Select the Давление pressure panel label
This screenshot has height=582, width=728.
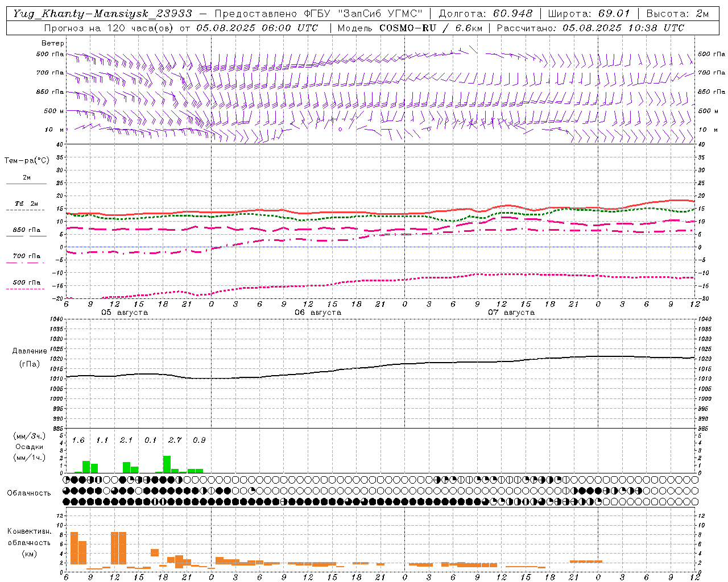tap(30, 351)
